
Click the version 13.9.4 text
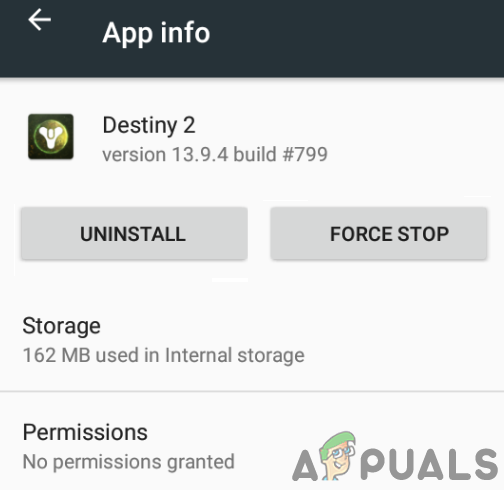(x=165, y=154)
